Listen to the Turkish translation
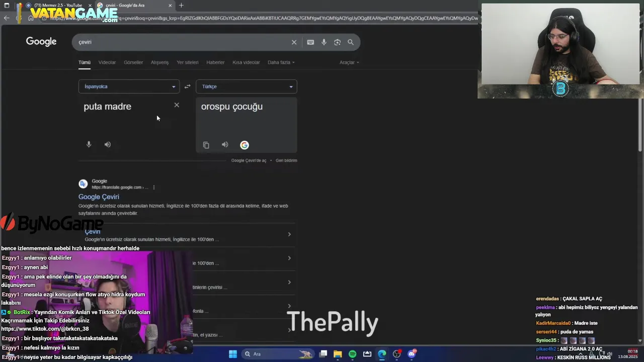The width and height of the screenshot is (644, 362). point(225,145)
